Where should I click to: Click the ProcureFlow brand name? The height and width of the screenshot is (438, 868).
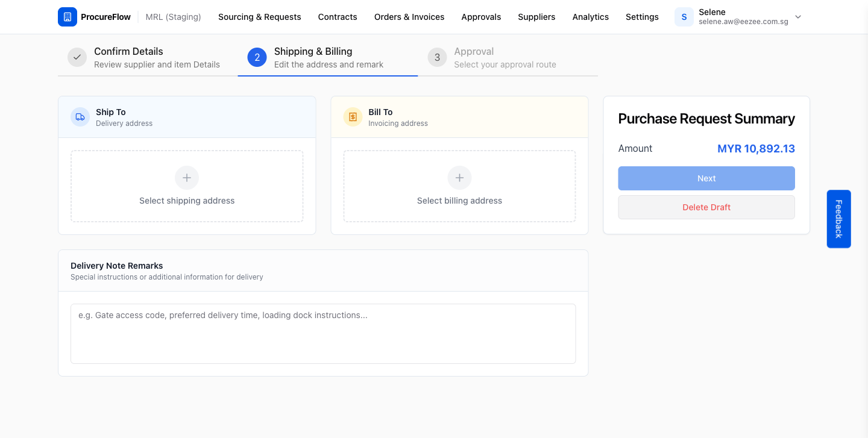click(x=105, y=17)
